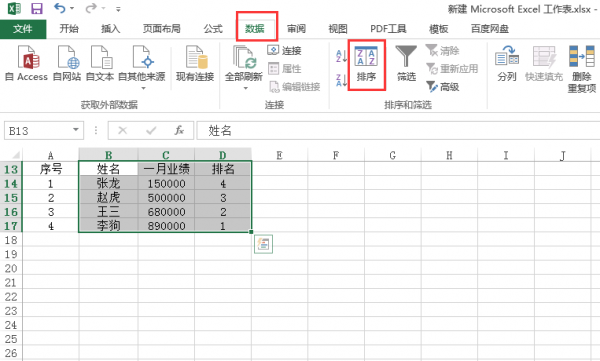Click 全部刷新 refresh all icon
Viewport: 600px width, 361px height.
244,57
